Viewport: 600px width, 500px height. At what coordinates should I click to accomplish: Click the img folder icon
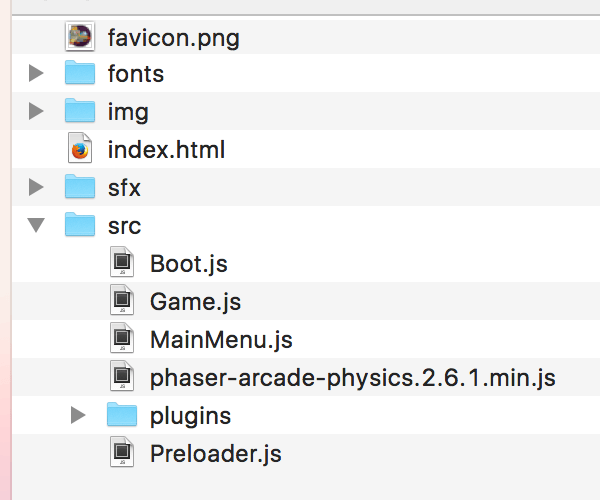pyautogui.click(x=80, y=110)
